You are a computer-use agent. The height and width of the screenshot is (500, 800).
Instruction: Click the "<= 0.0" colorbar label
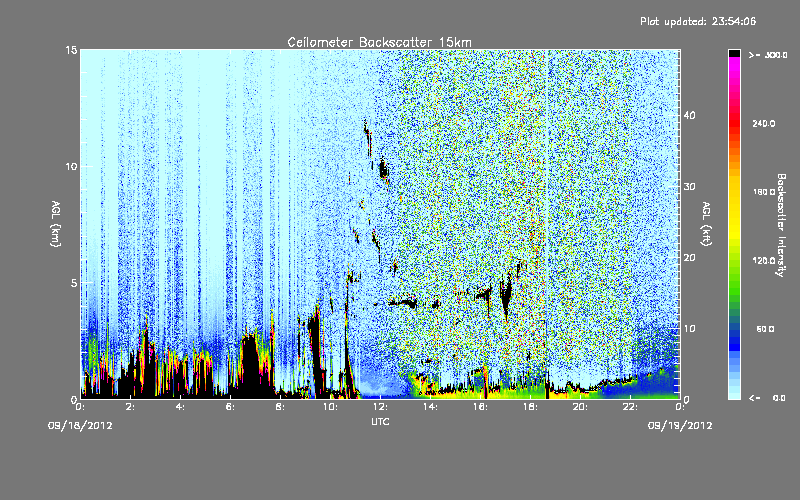(767, 397)
